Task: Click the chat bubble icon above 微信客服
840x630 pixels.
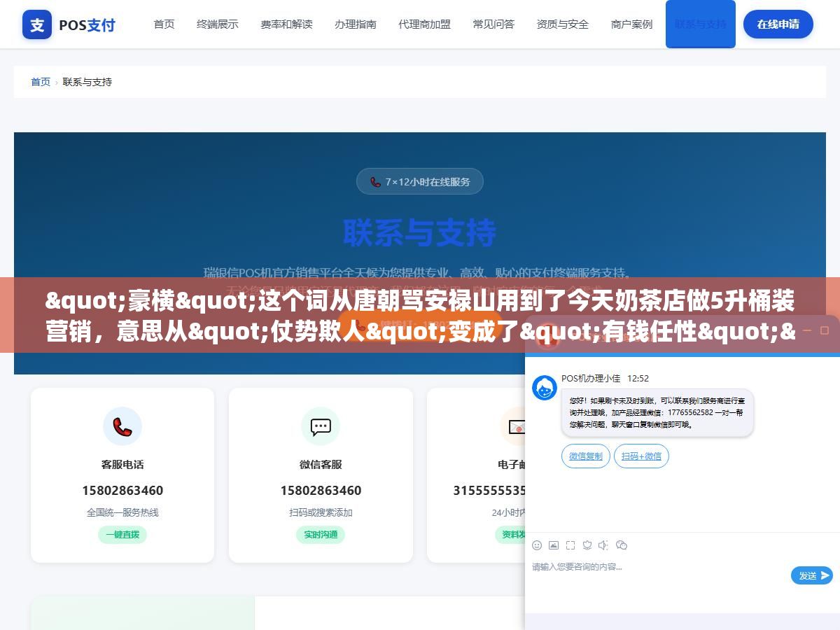Action: [x=321, y=426]
